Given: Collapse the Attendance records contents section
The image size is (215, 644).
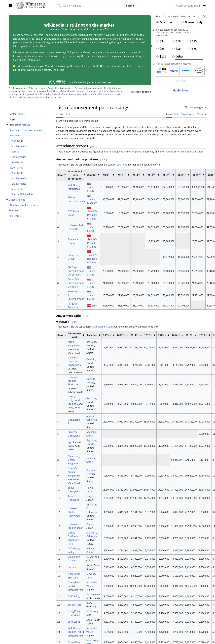Looking at the screenshot, I should click(7, 125).
